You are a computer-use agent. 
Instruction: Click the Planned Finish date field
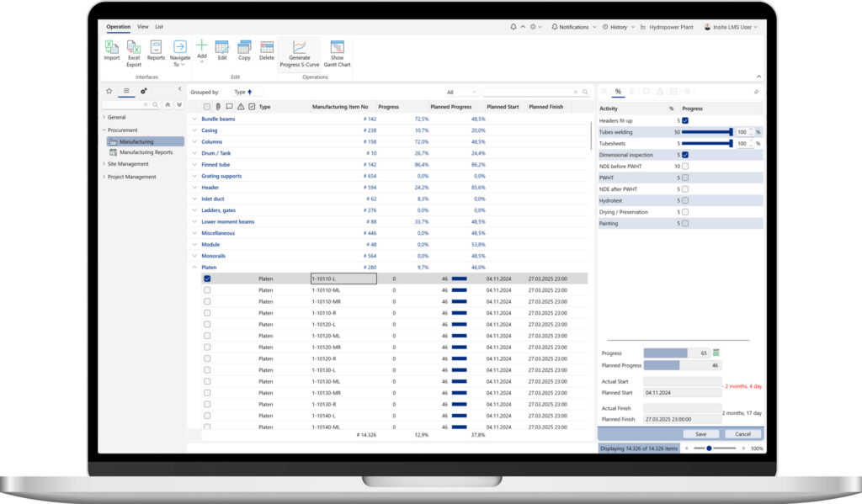[682, 419]
